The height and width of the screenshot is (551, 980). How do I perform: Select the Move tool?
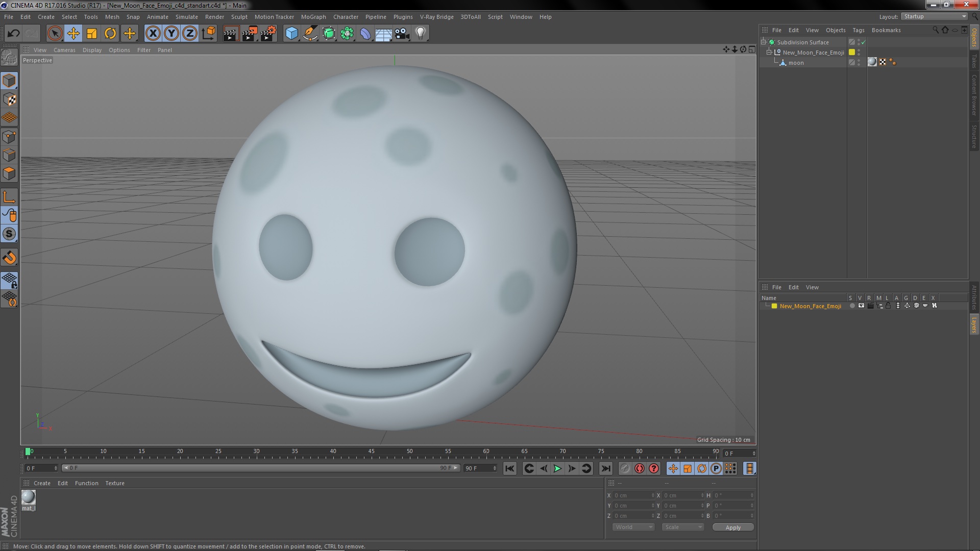click(x=73, y=34)
